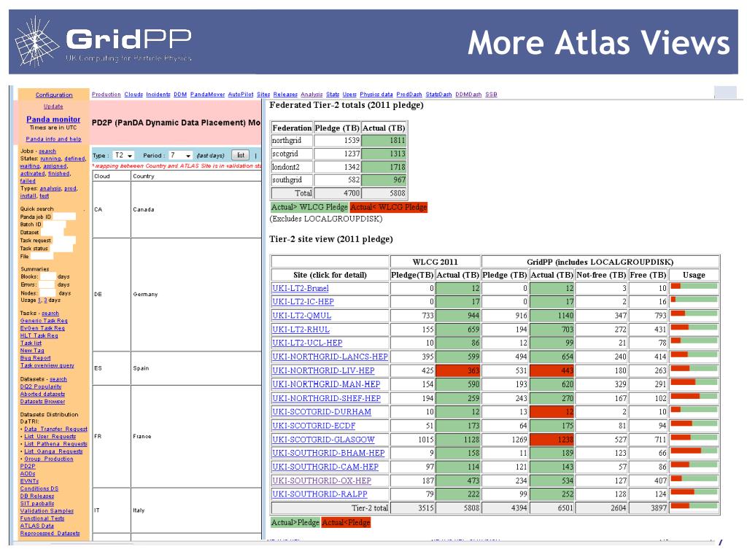Open UKI-SOUTHGRID-OX-HEP site detail
The height and width of the screenshot is (560, 747).
[322, 481]
